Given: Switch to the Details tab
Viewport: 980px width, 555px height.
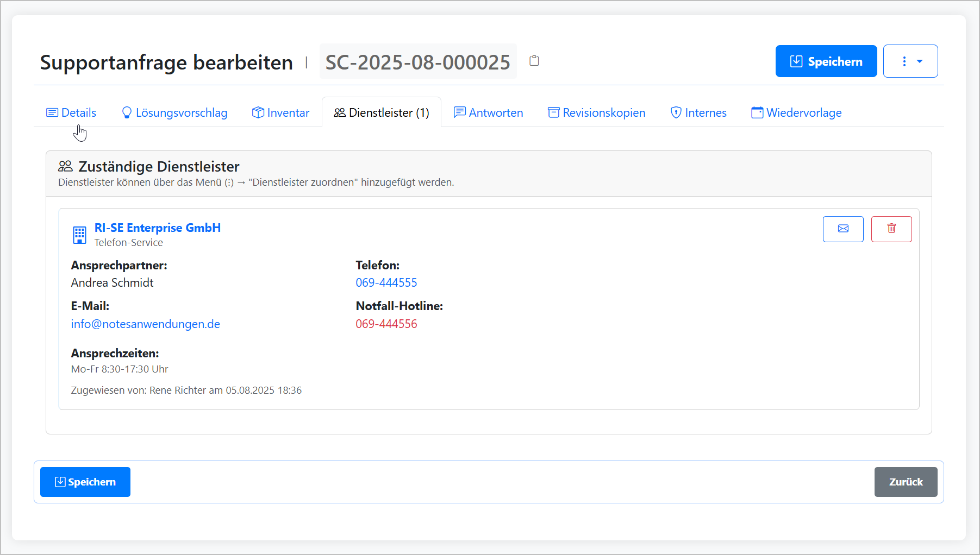Looking at the screenshot, I should [71, 112].
